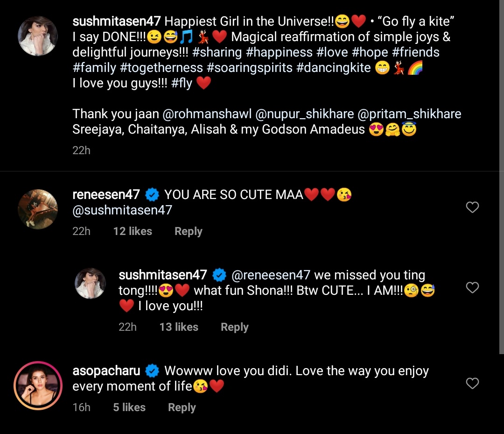504x434 pixels.
Task: Reply to reneesen47's comment
Action: point(188,231)
